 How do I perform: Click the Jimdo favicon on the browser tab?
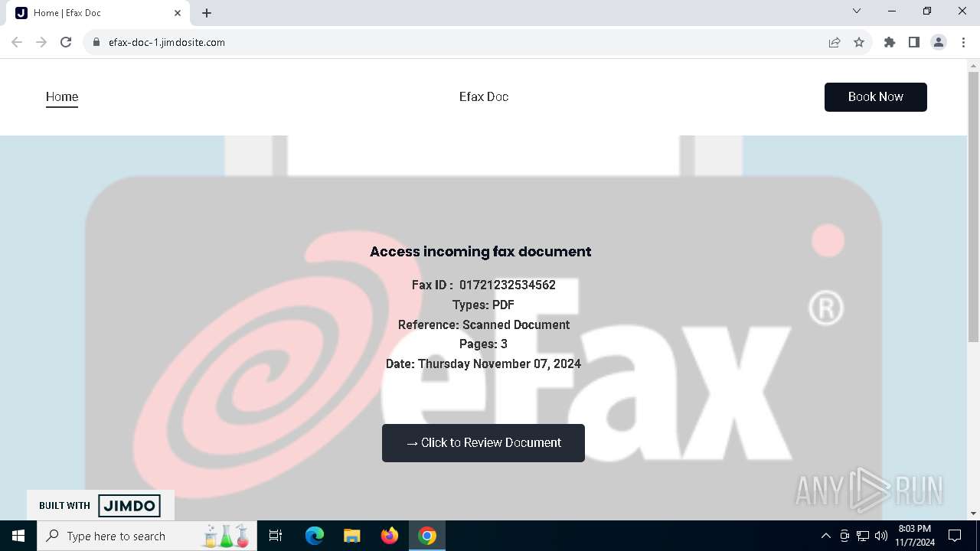pos(21,12)
